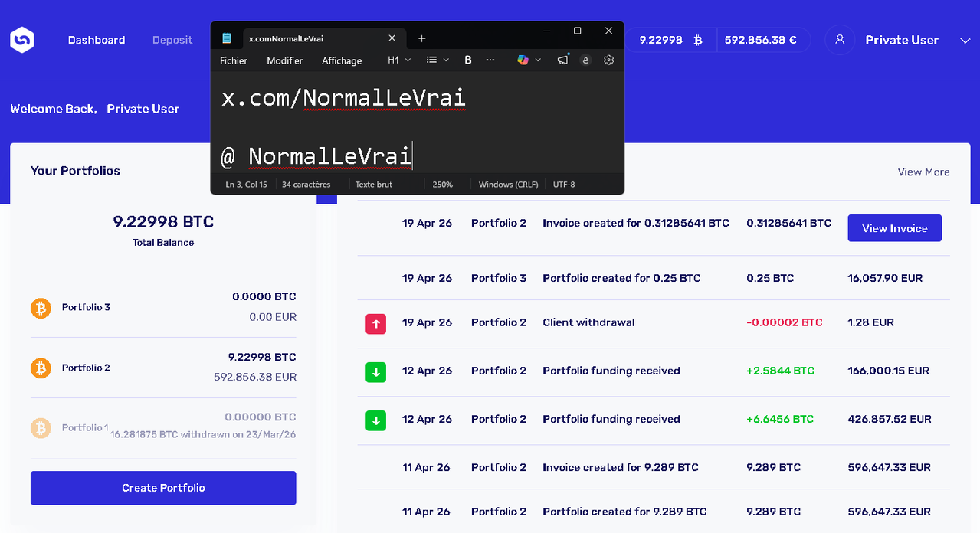Click Ln 3, Col 15 in status bar
This screenshot has width=980, height=533.
246,185
